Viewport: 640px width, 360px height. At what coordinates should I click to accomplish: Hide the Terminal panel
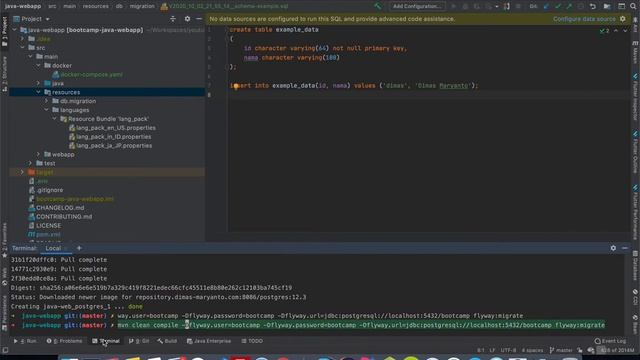(625, 248)
